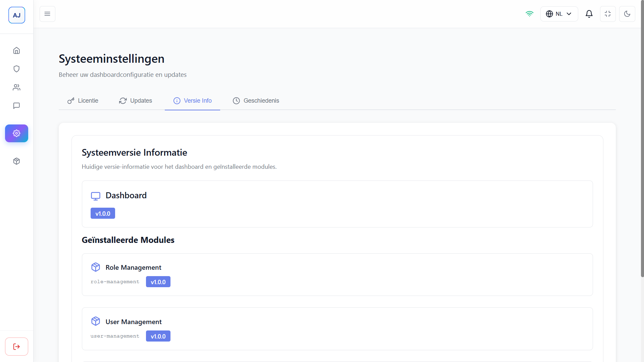Viewport: 644px width, 362px height.
Task: Open the modules package sidebar icon
Action: [16, 161]
